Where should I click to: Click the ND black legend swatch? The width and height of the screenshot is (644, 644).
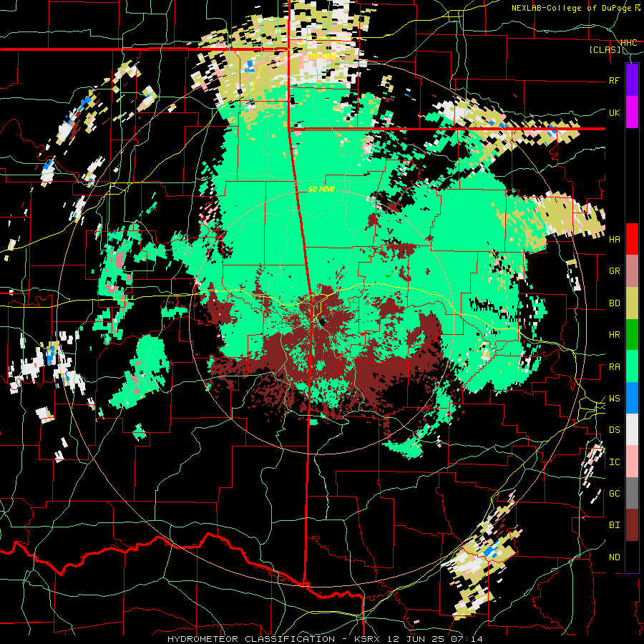click(x=632, y=557)
